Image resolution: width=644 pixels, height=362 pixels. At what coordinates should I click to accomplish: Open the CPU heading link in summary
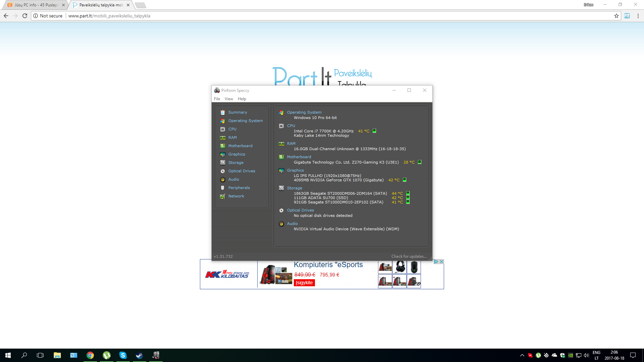point(291,126)
